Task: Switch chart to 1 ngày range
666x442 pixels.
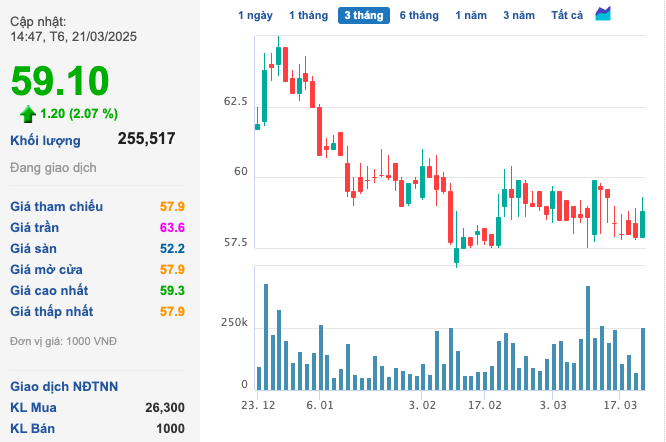Action: [x=254, y=15]
